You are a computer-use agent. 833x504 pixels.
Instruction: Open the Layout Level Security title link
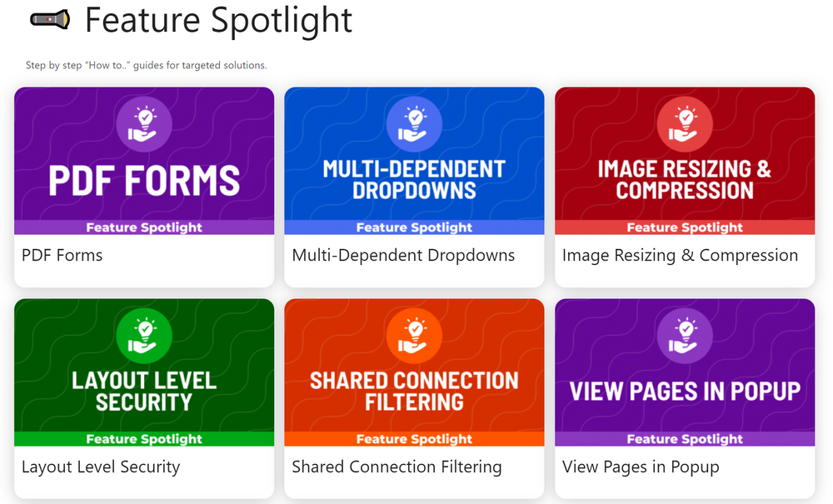pyautogui.click(x=101, y=467)
